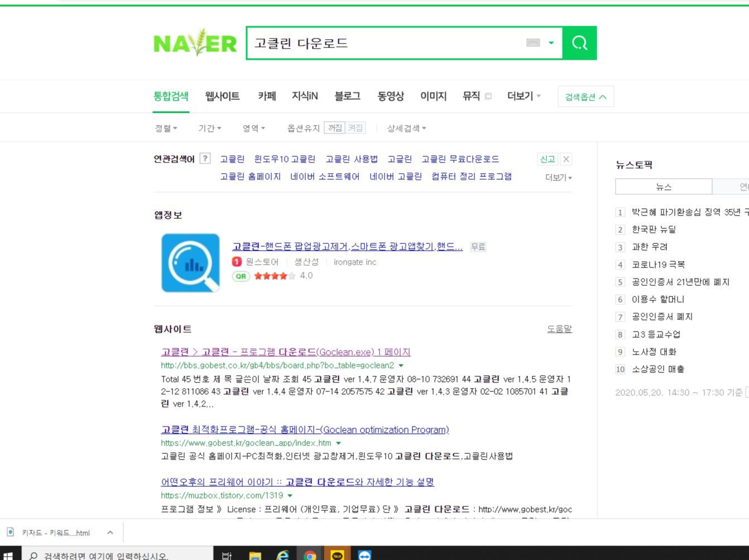Expand related searches 더보기
The height and width of the screenshot is (560, 749).
pos(558,178)
